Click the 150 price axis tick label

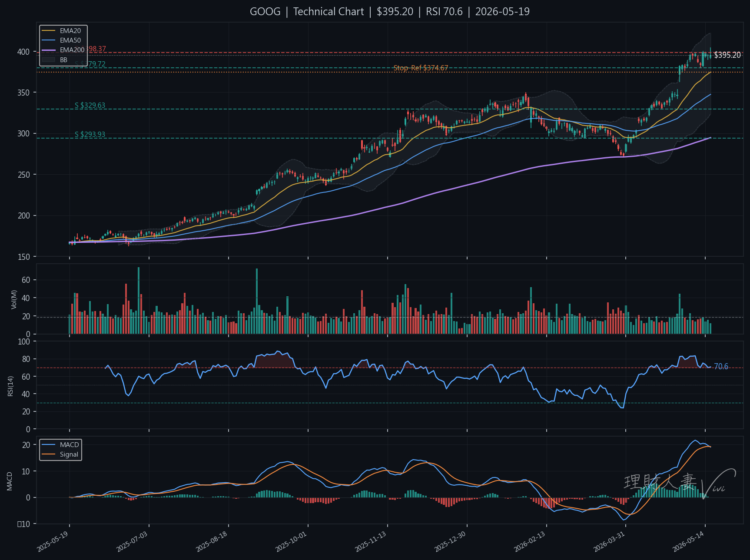tap(23, 257)
